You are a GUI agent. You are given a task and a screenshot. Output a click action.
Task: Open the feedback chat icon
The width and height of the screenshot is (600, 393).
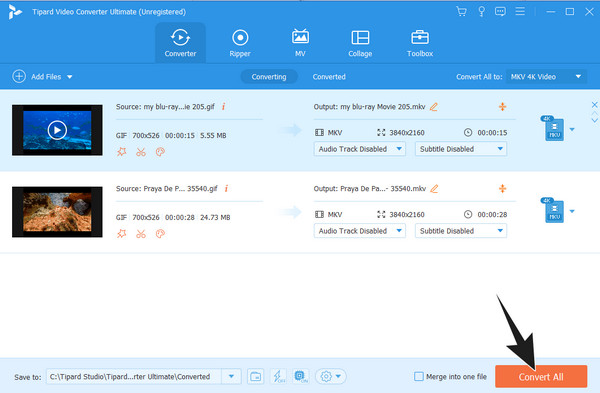coord(500,11)
